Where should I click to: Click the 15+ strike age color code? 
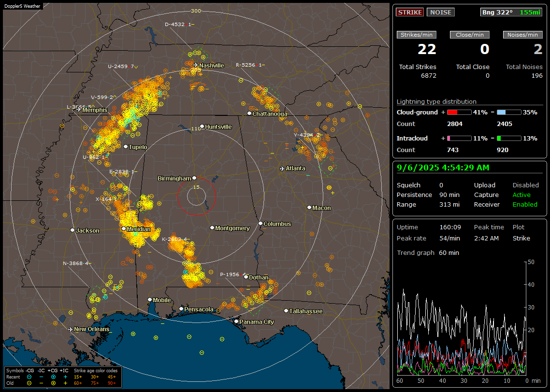click(x=78, y=377)
